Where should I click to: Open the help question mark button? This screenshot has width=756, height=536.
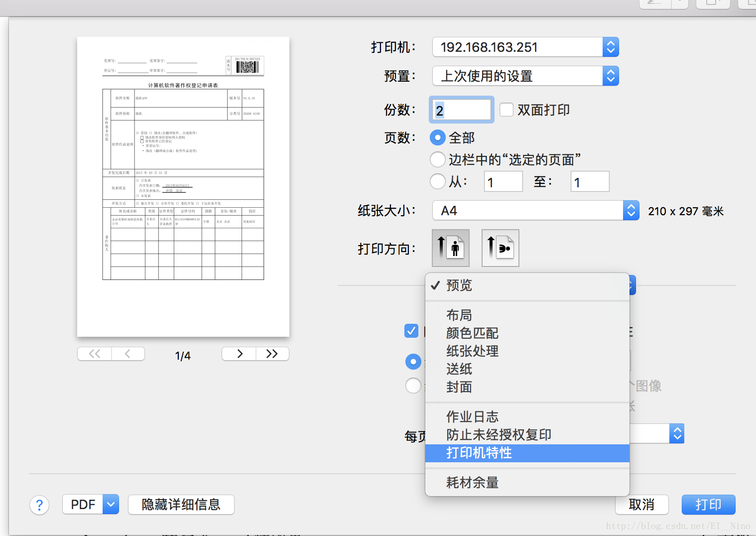tap(39, 505)
